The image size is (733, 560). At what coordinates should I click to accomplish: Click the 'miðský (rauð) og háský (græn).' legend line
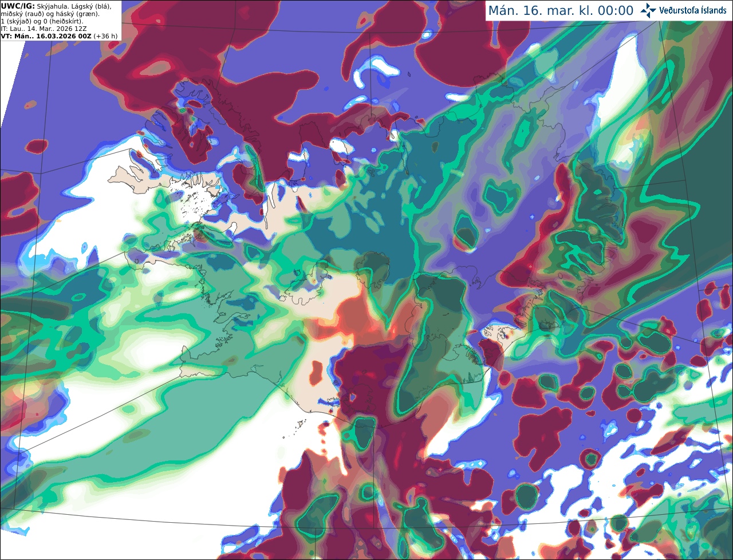coord(49,14)
